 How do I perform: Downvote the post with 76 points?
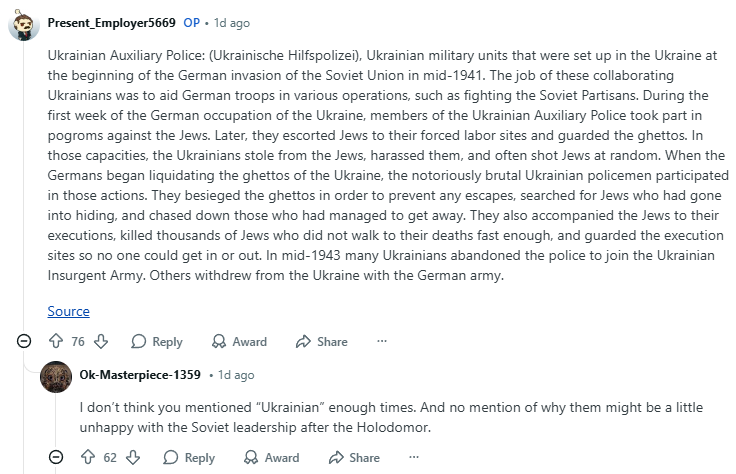(100, 341)
